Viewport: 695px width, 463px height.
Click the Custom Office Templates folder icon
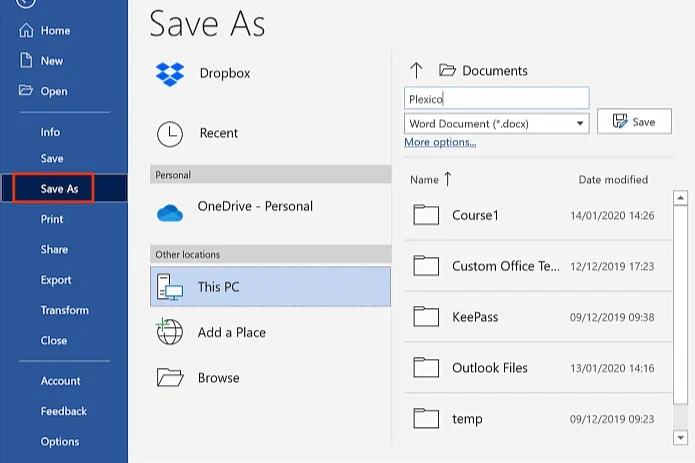[x=426, y=266]
